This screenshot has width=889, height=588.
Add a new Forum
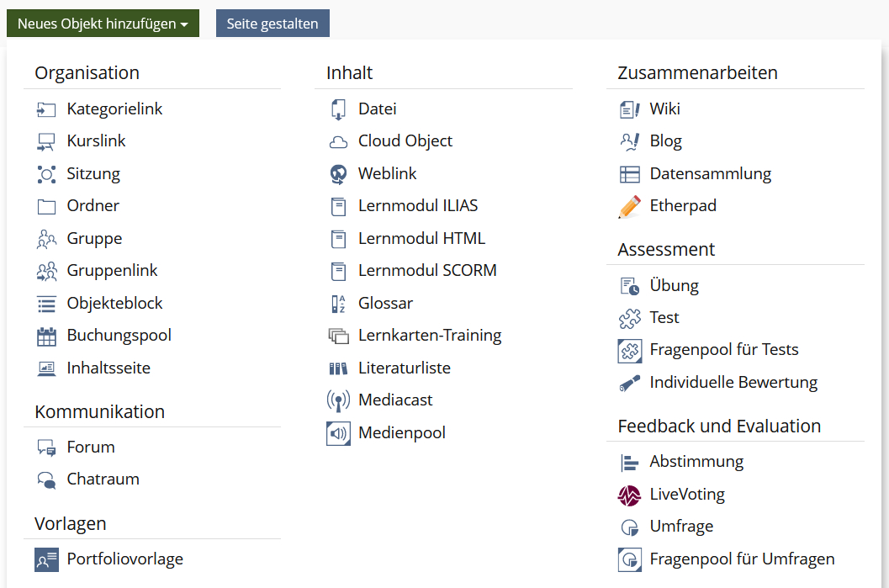click(x=91, y=448)
